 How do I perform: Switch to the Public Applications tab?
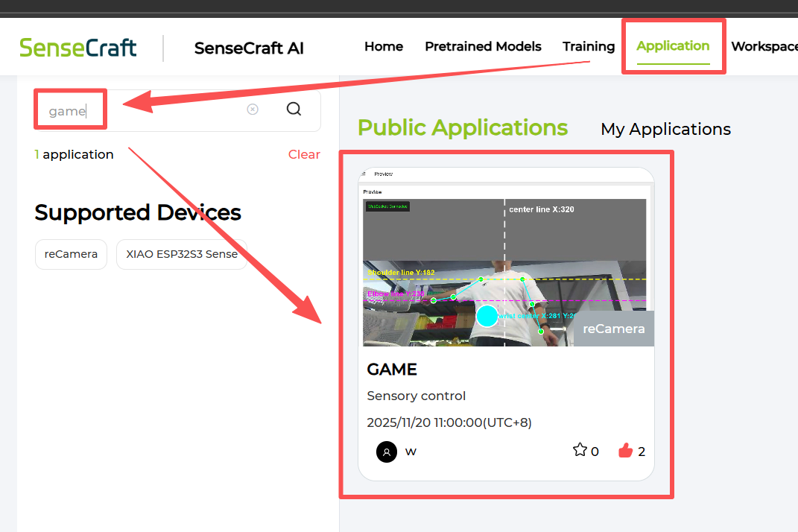coord(463,128)
